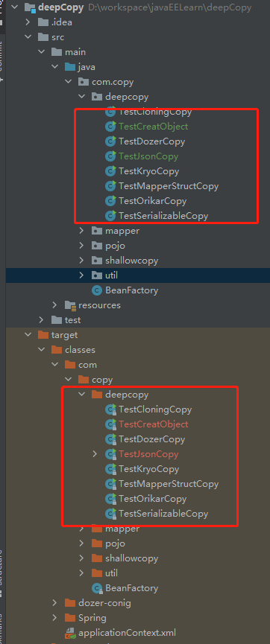Click the Spring folder icon
This screenshot has width=270, height=644.
pyautogui.click(x=70, y=618)
